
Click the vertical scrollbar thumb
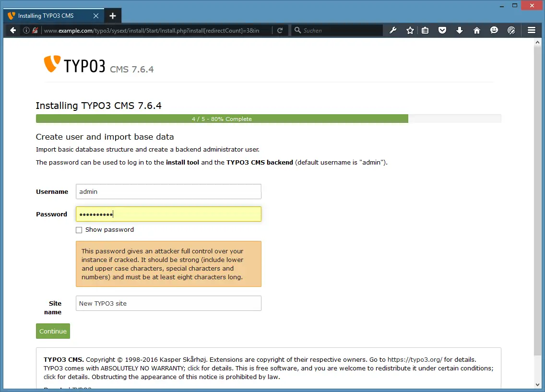point(538,201)
